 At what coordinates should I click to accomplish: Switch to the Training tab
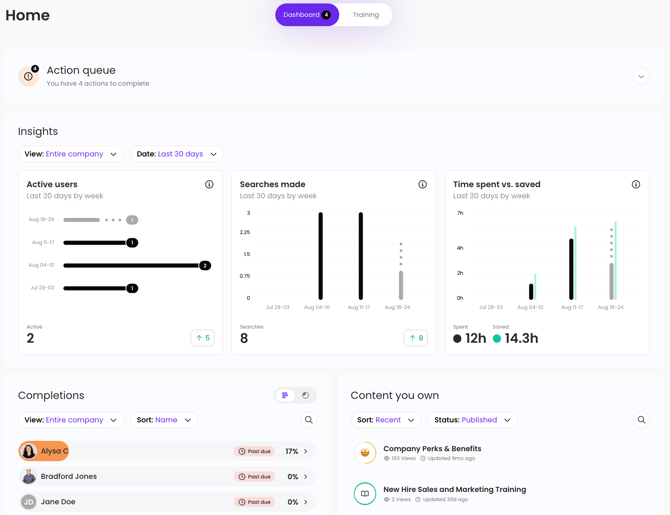pos(365,15)
